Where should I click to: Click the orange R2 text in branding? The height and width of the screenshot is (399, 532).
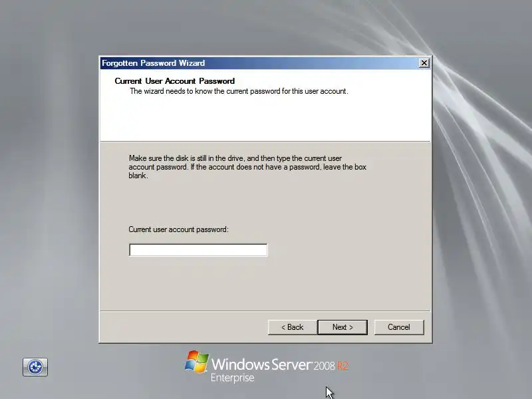coord(342,366)
